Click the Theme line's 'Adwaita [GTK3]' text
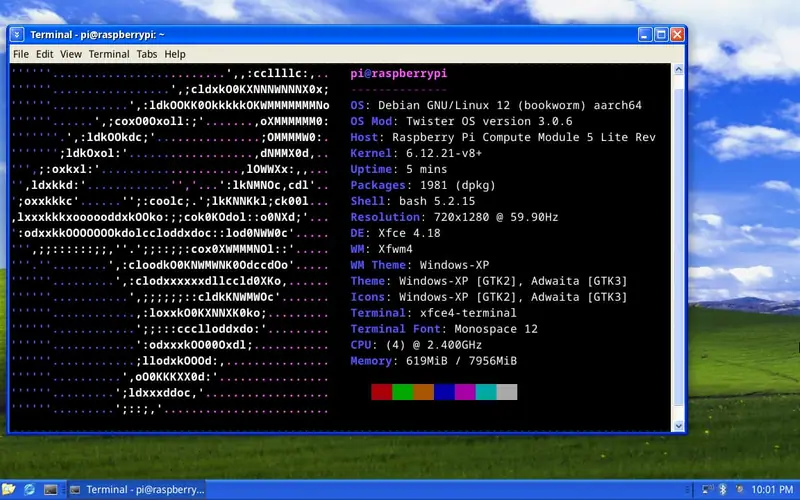This screenshot has width=800, height=500. [579, 281]
